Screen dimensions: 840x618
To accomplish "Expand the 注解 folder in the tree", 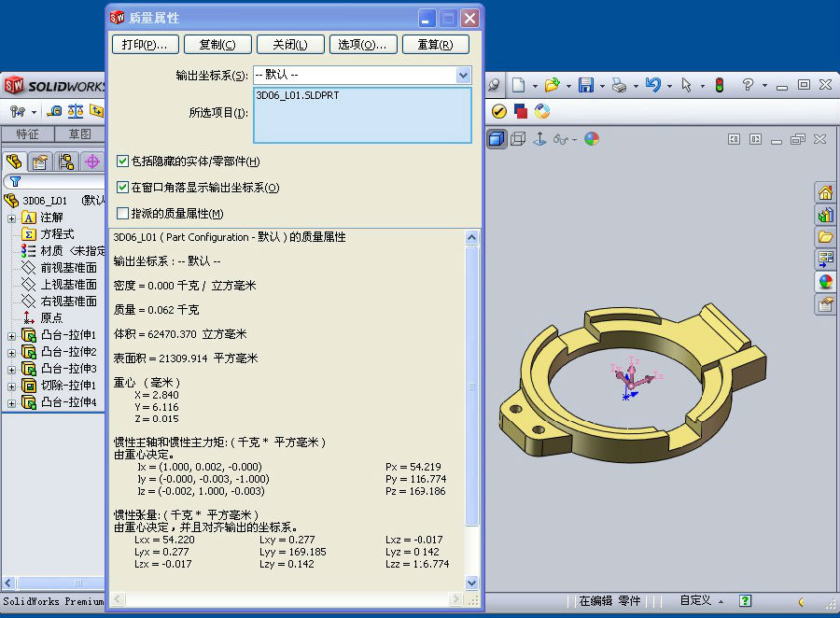I will [11, 218].
